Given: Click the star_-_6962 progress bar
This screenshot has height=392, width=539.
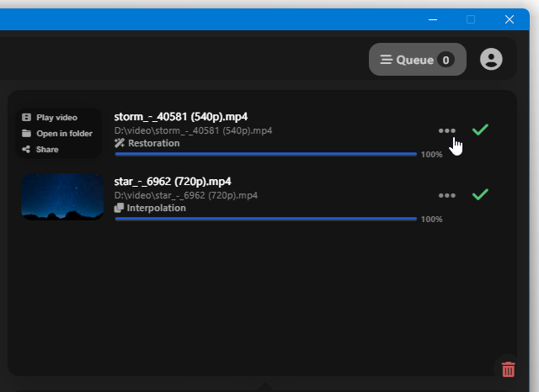Looking at the screenshot, I should click(x=266, y=219).
